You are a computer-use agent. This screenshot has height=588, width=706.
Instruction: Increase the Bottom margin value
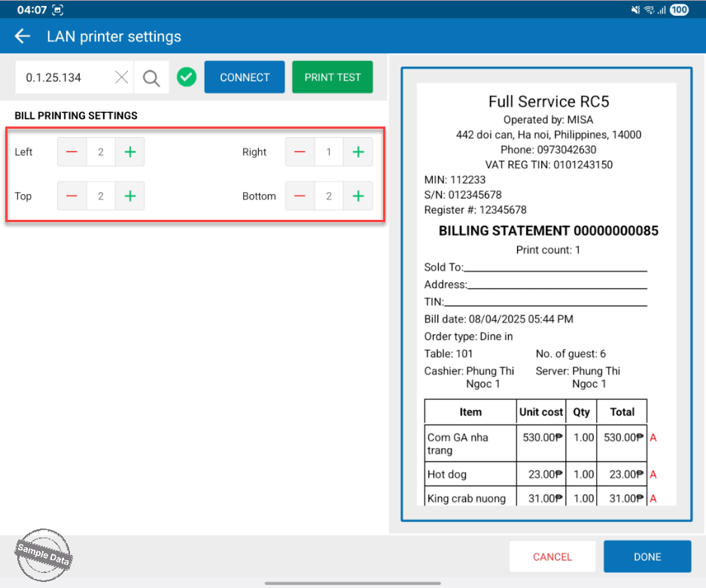(x=358, y=197)
